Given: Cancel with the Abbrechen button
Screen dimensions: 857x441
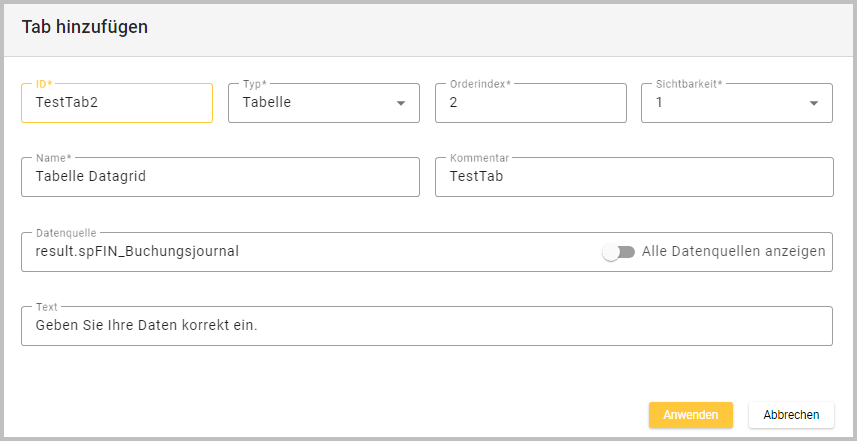Looking at the screenshot, I should coord(791,415).
